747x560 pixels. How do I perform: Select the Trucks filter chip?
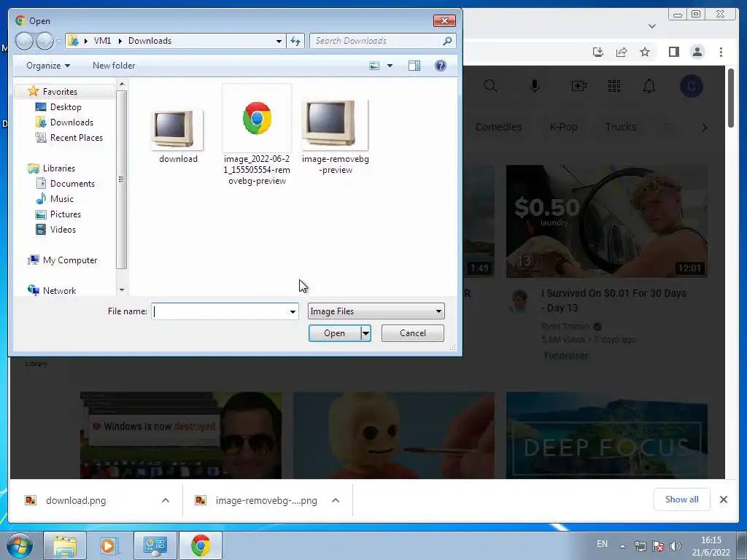point(621,127)
